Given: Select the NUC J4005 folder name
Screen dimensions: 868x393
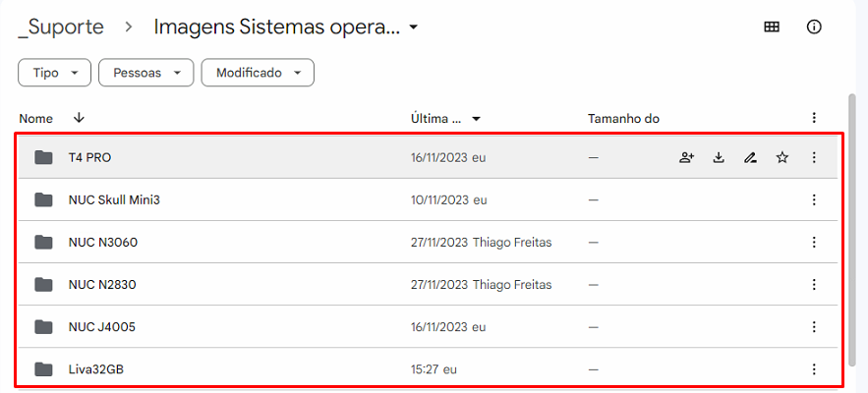Looking at the screenshot, I should (x=102, y=327).
